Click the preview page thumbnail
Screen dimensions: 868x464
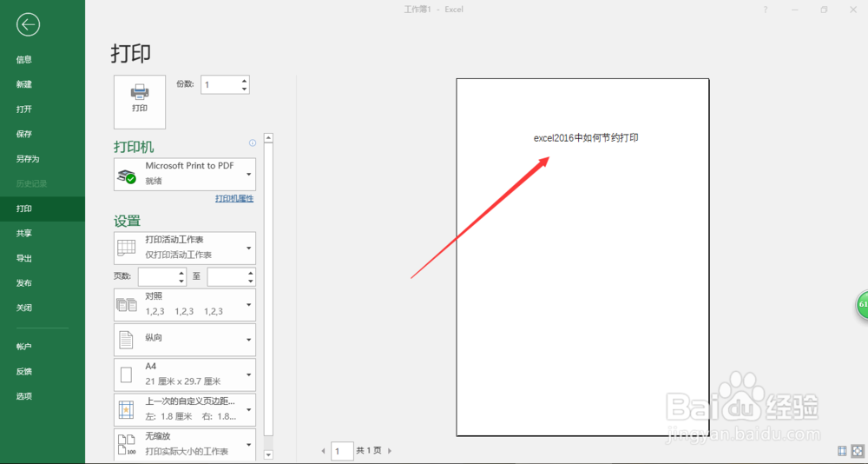point(583,257)
